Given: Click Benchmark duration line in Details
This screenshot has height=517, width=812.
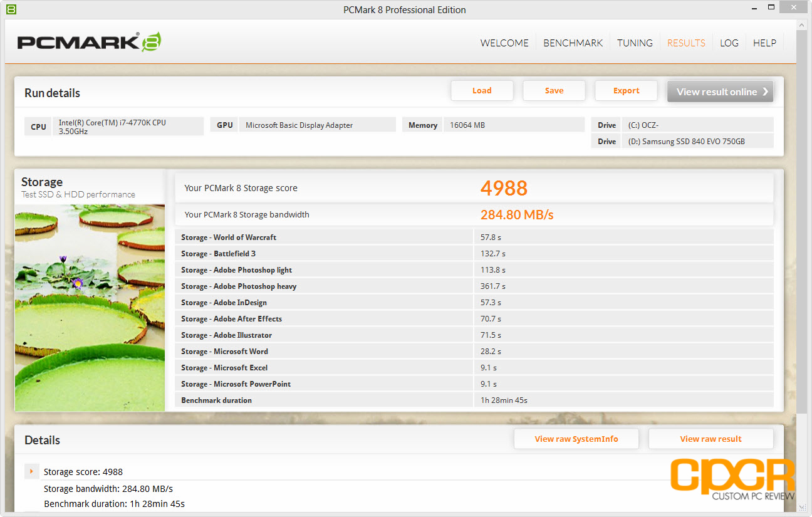Looking at the screenshot, I should pyautogui.click(x=114, y=504).
